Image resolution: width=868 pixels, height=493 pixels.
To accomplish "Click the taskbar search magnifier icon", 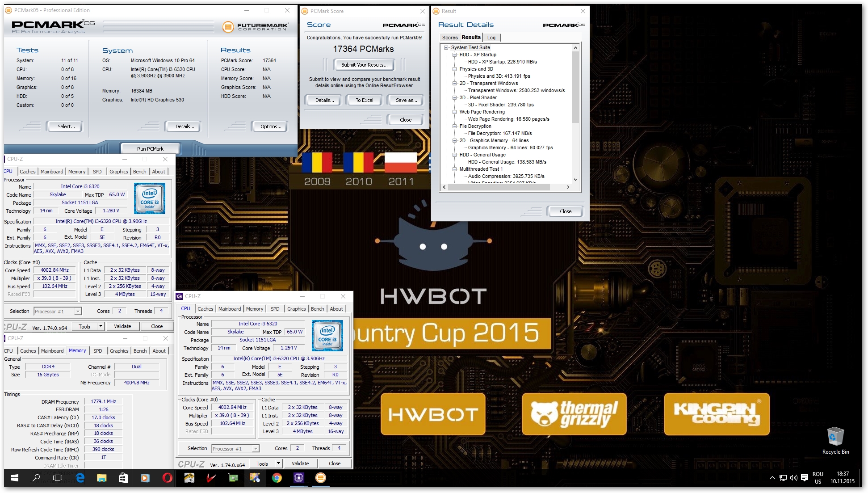I will tap(36, 478).
